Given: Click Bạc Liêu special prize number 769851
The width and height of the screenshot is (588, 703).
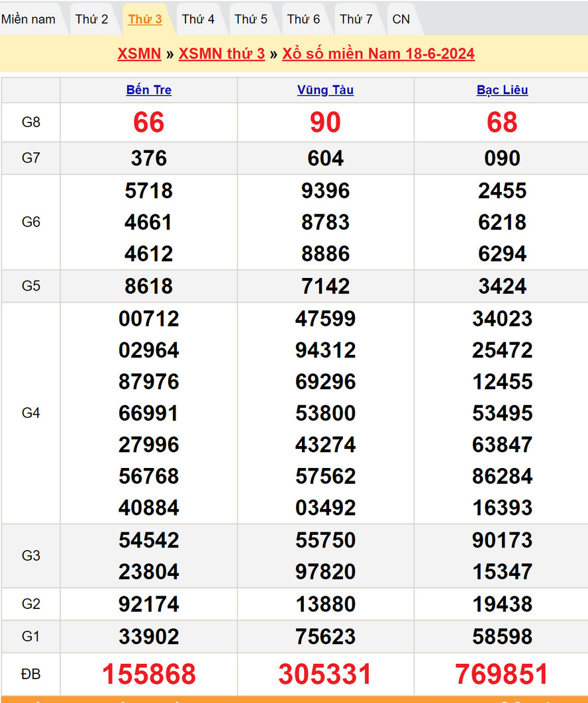Looking at the screenshot, I should click(x=502, y=674).
